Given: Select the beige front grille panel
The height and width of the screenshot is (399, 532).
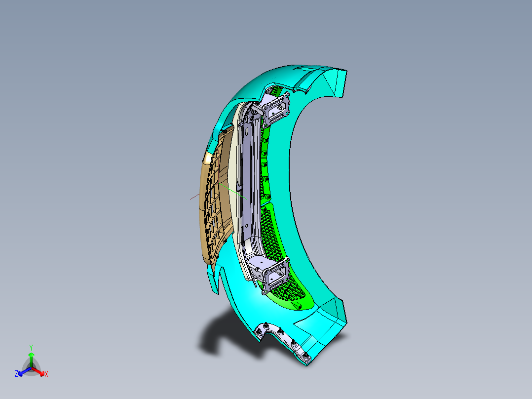Looking at the screenshot, I should click(214, 197).
